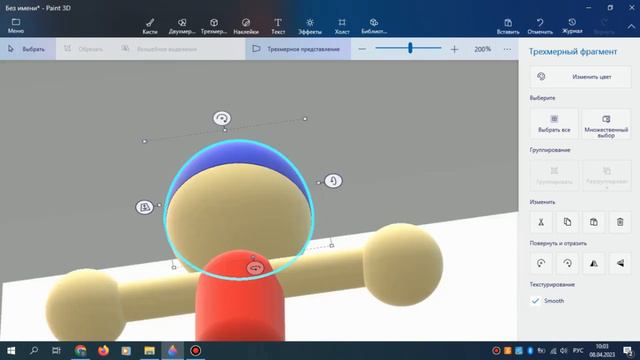This screenshot has width=640, height=360.
Task: Open the 2D shapes tab
Action: point(182,26)
